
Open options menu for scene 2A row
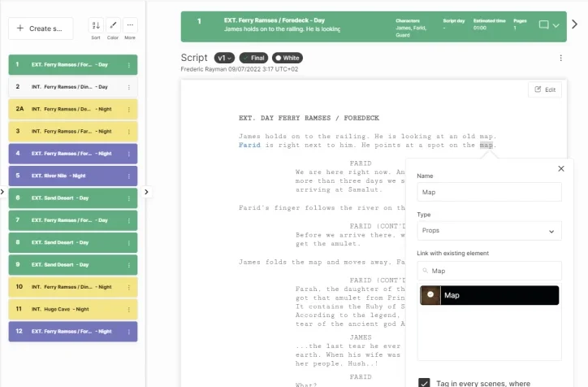click(x=129, y=109)
